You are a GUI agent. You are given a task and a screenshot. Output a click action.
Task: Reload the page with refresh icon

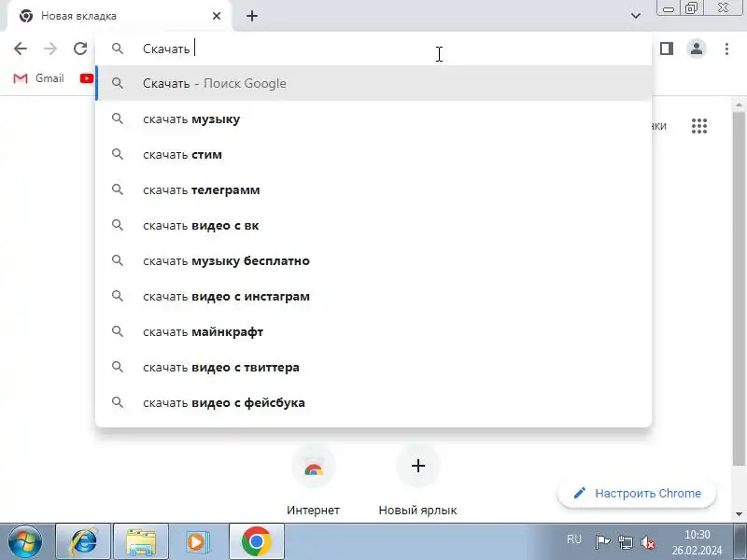(80, 49)
